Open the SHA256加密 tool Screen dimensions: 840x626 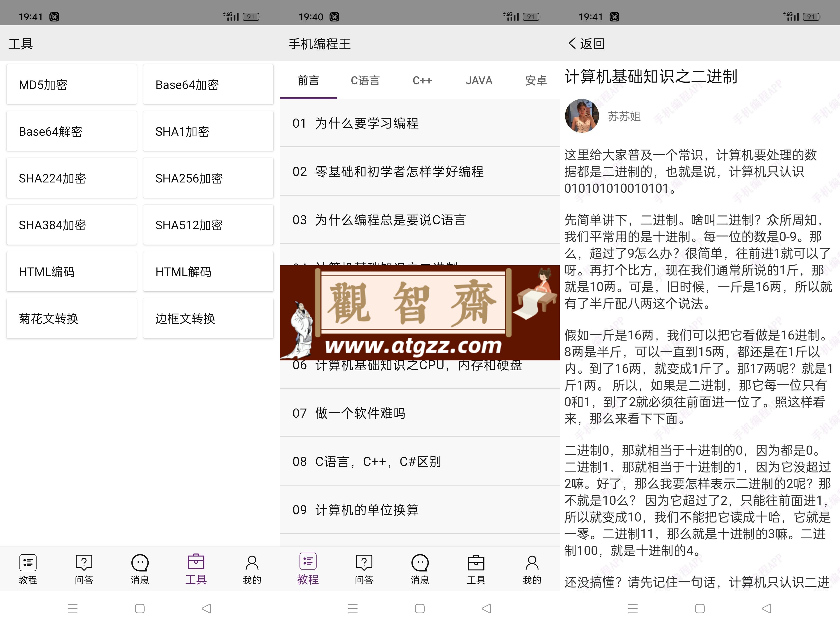[208, 178]
